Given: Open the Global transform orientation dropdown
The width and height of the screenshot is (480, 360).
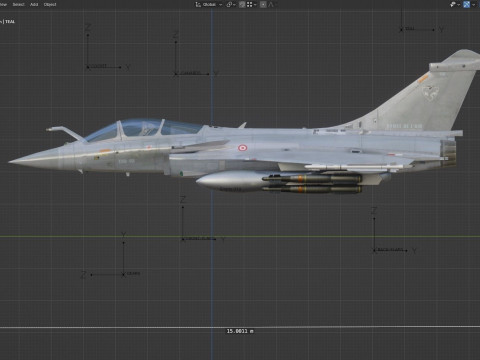Looking at the screenshot, I should tap(209, 4).
